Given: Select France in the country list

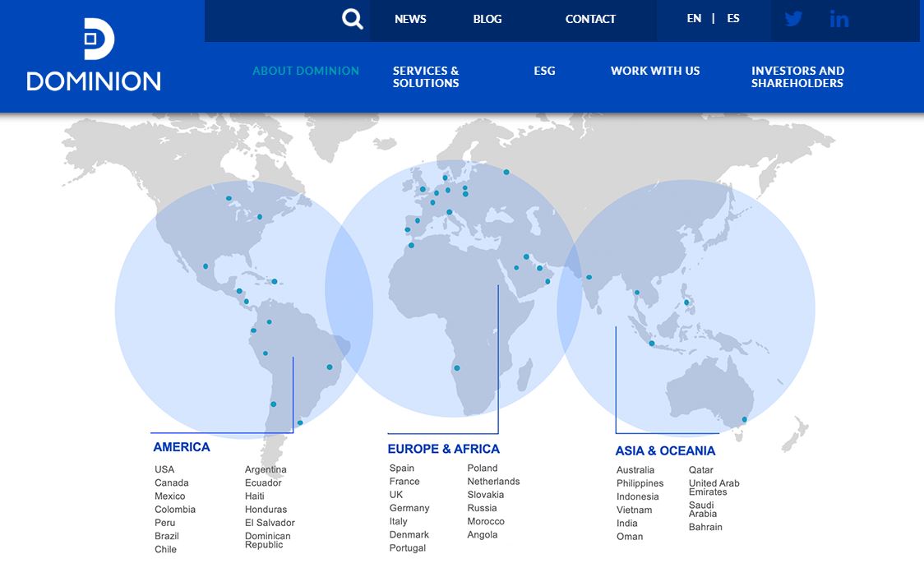Looking at the screenshot, I should tap(404, 482).
